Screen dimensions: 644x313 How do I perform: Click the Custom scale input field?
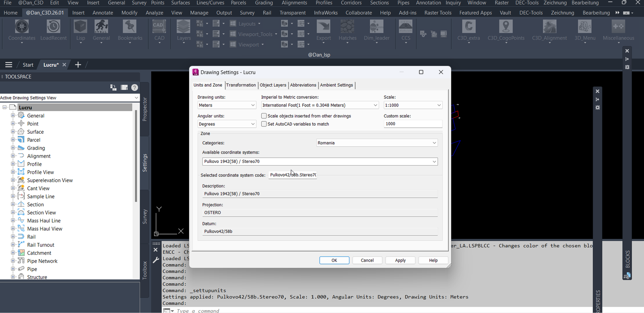coord(413,124)
